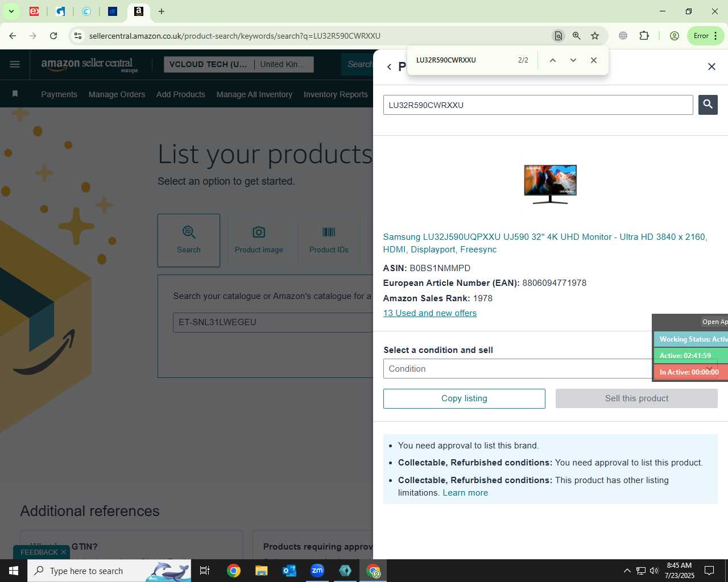
Task: Open the Extensions puzzle icon
Action: tap(644, 36)
